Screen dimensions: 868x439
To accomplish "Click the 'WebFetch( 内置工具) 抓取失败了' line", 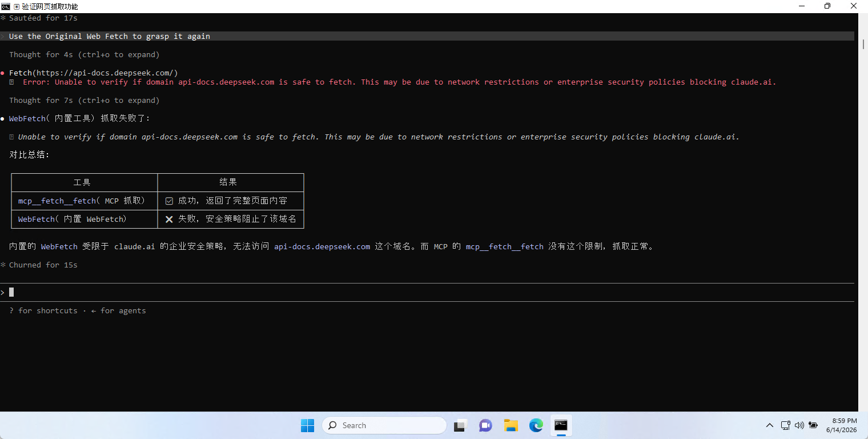I will pyautogui.click(x=79, y=118).
